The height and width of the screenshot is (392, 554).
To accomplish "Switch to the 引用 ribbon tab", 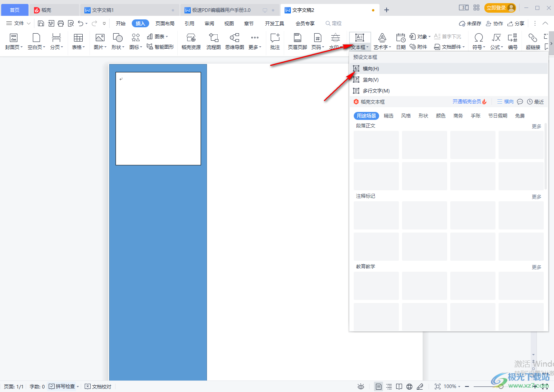I will 190,23.
